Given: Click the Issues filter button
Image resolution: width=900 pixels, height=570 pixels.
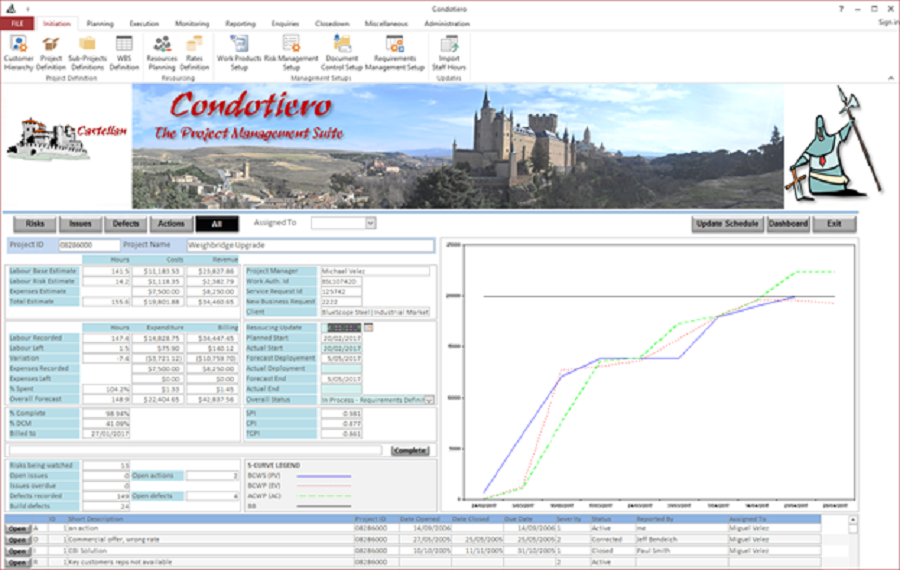Looking at the screenshot, I should (x=80, y=224).
